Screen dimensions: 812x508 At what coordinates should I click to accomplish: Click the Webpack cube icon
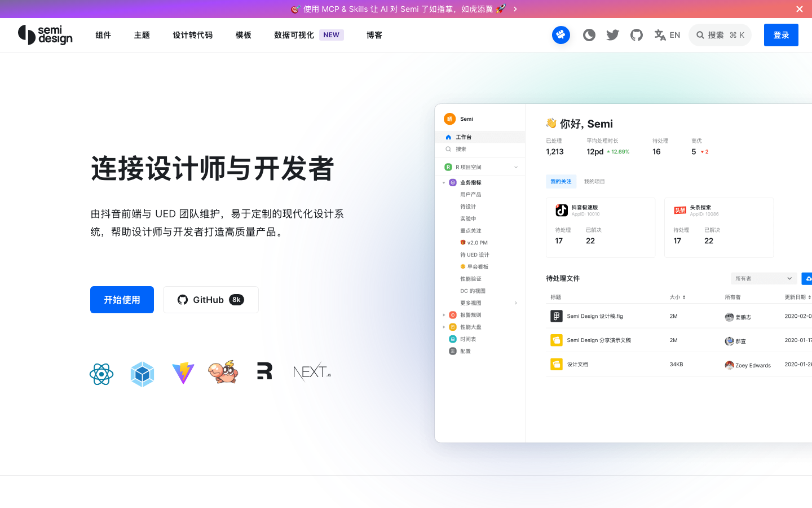pyautogui.click(x=142, y=374)
